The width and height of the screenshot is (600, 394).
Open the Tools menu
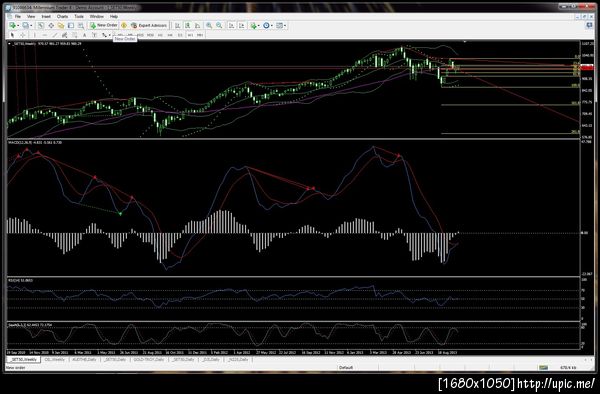tap(79, 16)
